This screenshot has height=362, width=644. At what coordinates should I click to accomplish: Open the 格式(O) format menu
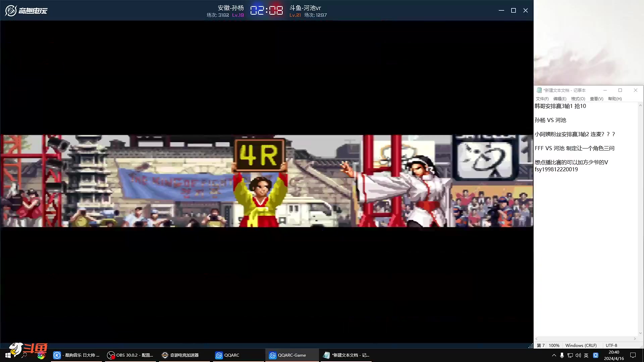point(578,99)
